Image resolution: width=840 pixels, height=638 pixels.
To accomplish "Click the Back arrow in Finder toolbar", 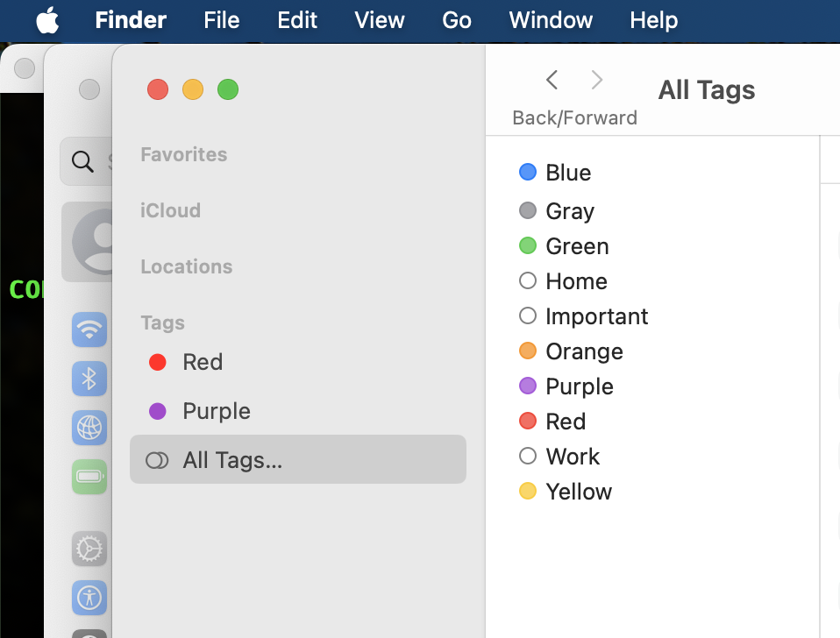I will tap(552, 81).
